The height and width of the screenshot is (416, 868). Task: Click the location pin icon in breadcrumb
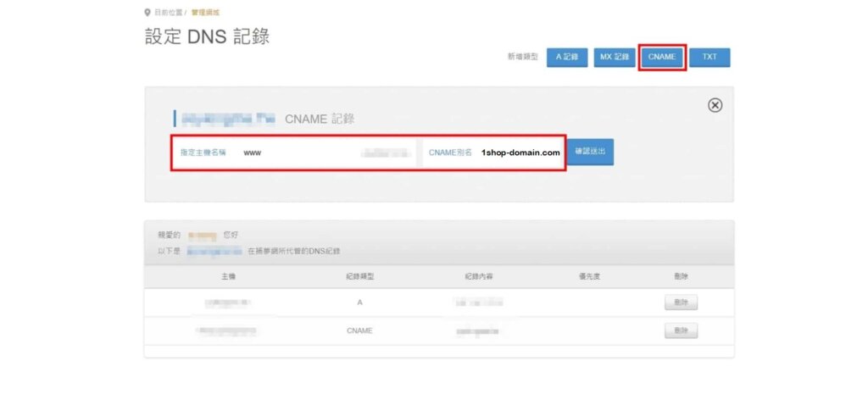tap(147, 13)
